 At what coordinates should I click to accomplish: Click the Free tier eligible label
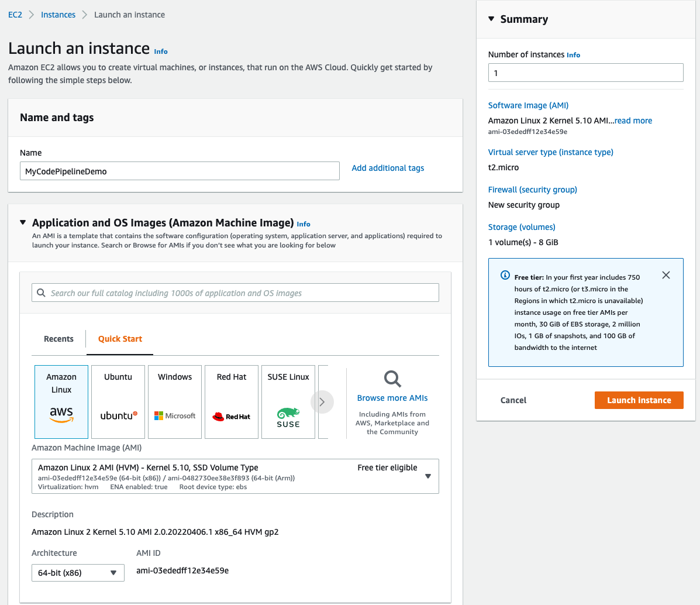coord(387,468)
